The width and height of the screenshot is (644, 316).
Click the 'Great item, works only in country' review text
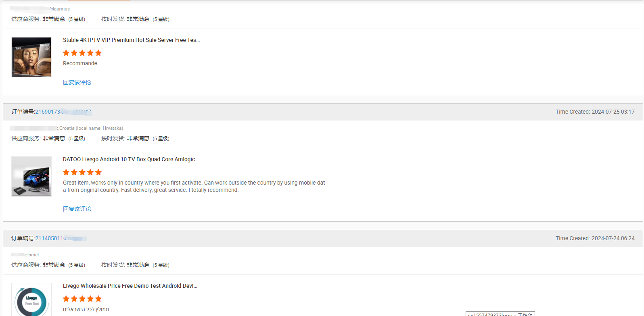click(x=194, y=186)
